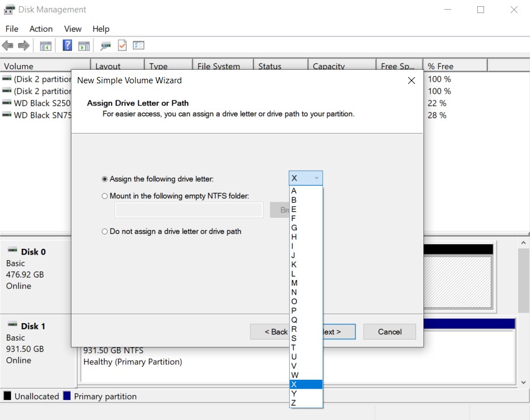Choose drive letter S from the list
Image resolution: width=530 pixels, height=420 pixels.
306,338
